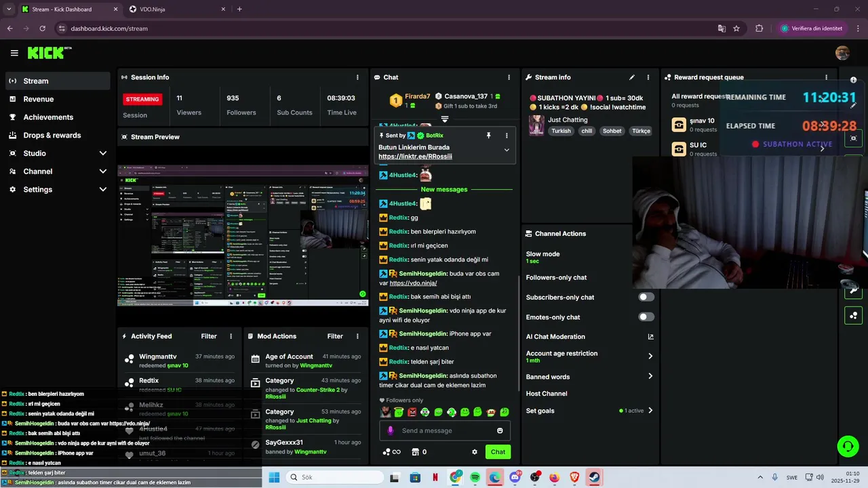Open the pinned message three-dot options
Screen dimensions: 868x488
coord(506,136)
